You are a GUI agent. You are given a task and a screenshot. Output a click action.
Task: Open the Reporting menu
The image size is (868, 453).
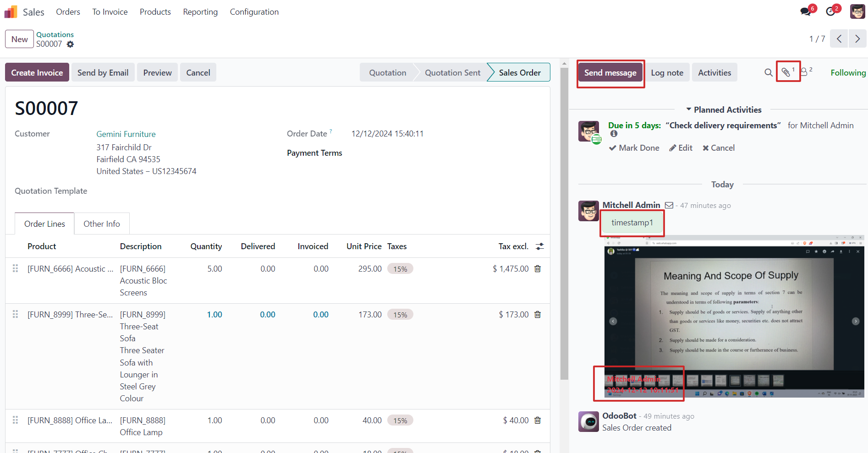[200, 12]
